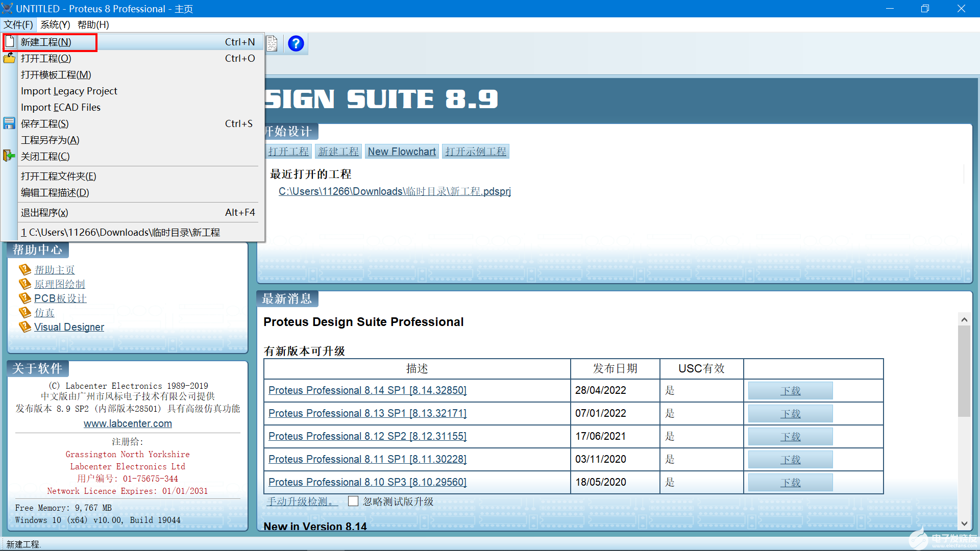Viewport: 980px width, 551px height.
Task: Open the Help question mark icon
Action: click(x=296, y=43)
